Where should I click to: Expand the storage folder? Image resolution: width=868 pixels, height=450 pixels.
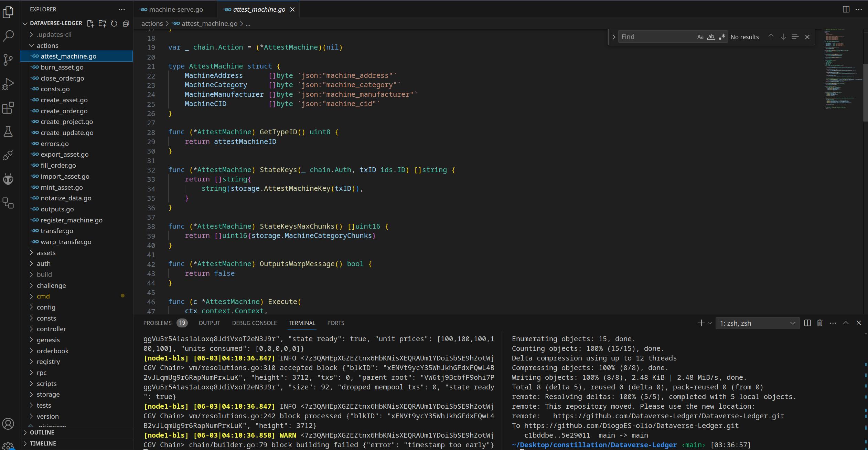pos(48,394)
